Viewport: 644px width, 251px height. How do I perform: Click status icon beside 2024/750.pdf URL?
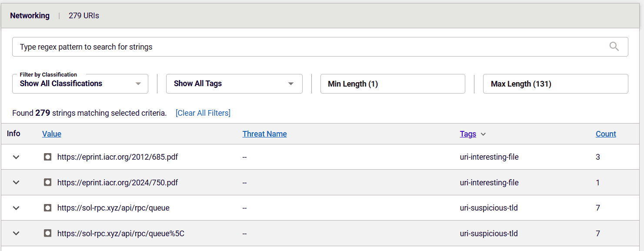[x=48, y=183]
